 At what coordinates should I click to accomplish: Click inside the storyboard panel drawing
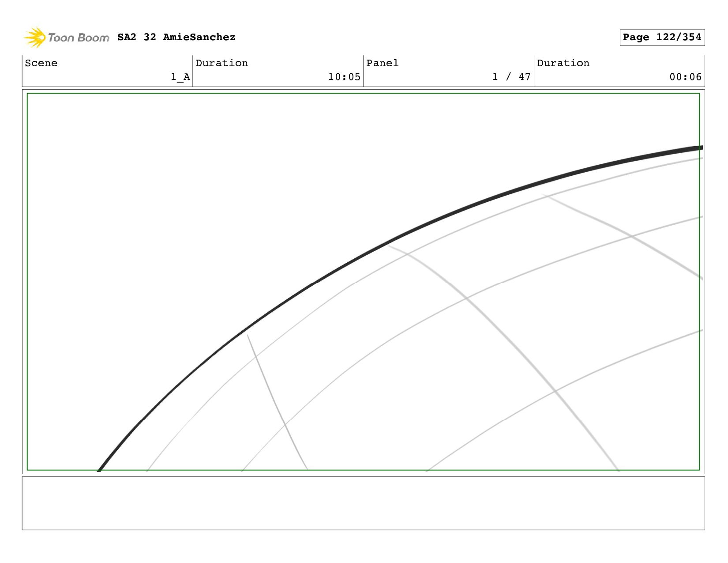coord(363,282)
